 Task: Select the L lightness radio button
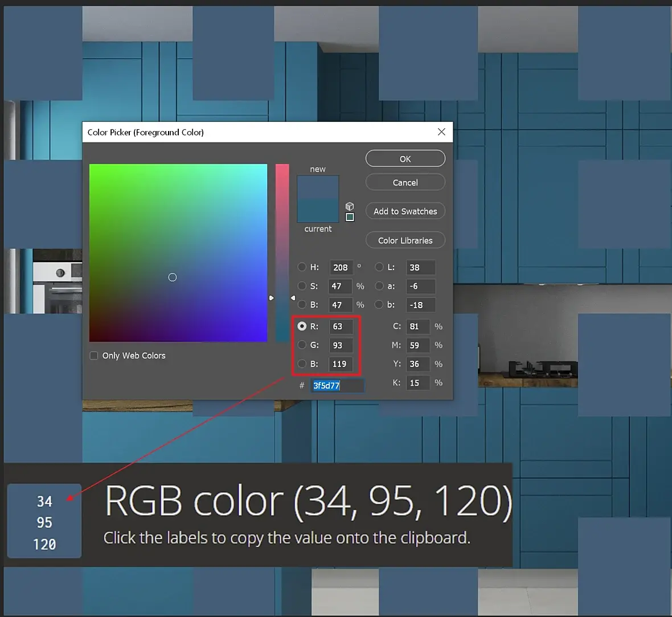click(x=379, y=267)
